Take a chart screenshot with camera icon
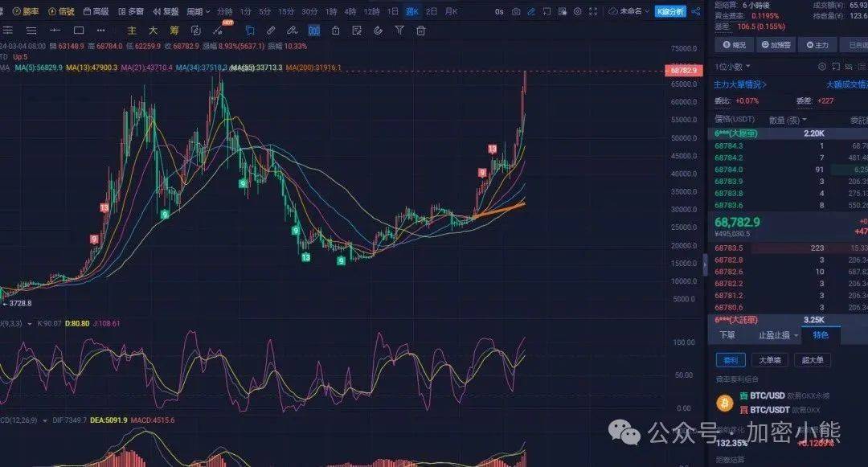The image size is (868, 467). click(x=516, y=11)
